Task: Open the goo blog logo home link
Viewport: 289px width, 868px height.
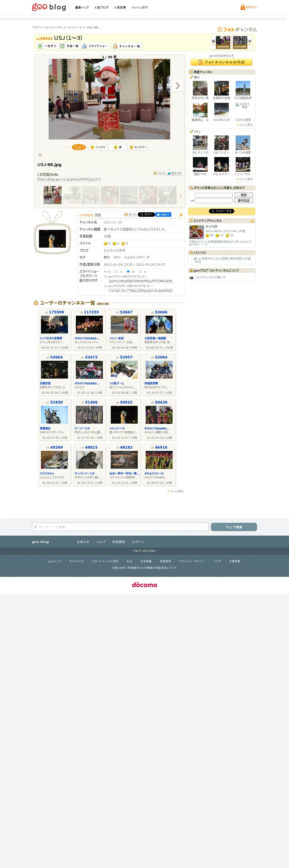Action: point(49,7)
